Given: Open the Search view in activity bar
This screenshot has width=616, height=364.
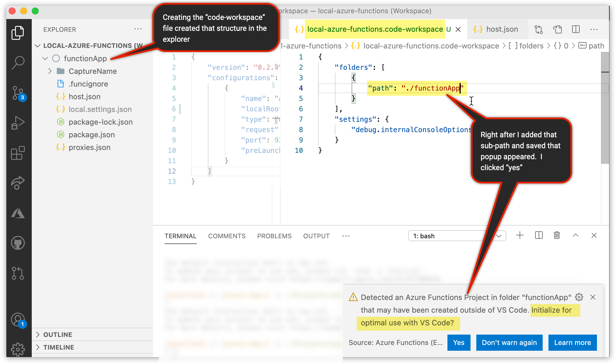Looking at the screenshot, I should point(18,62).
